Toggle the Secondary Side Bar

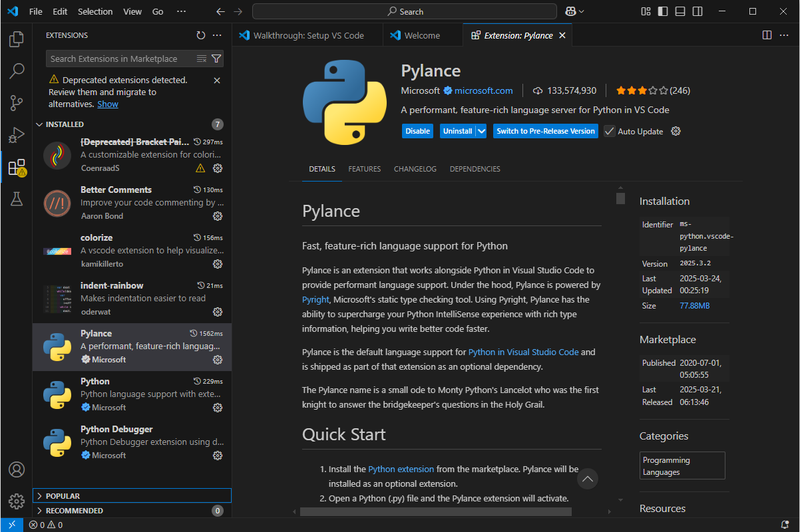tap(697, 11)
